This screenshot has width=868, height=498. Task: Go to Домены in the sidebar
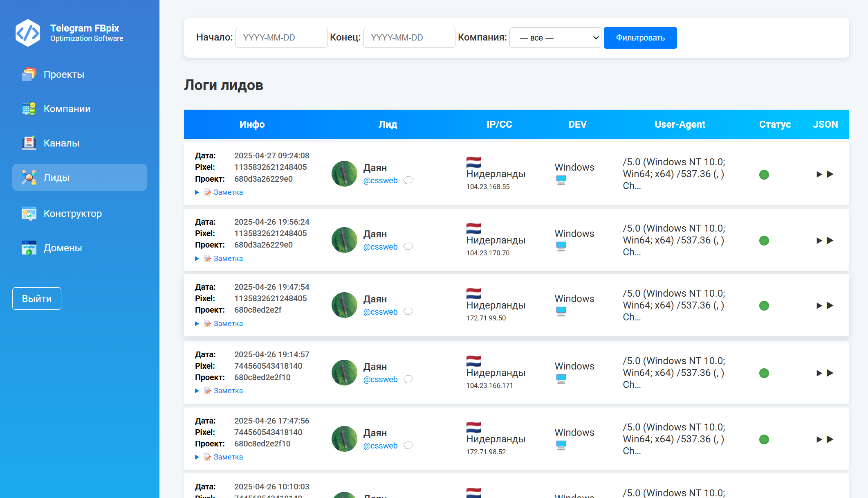80,248
